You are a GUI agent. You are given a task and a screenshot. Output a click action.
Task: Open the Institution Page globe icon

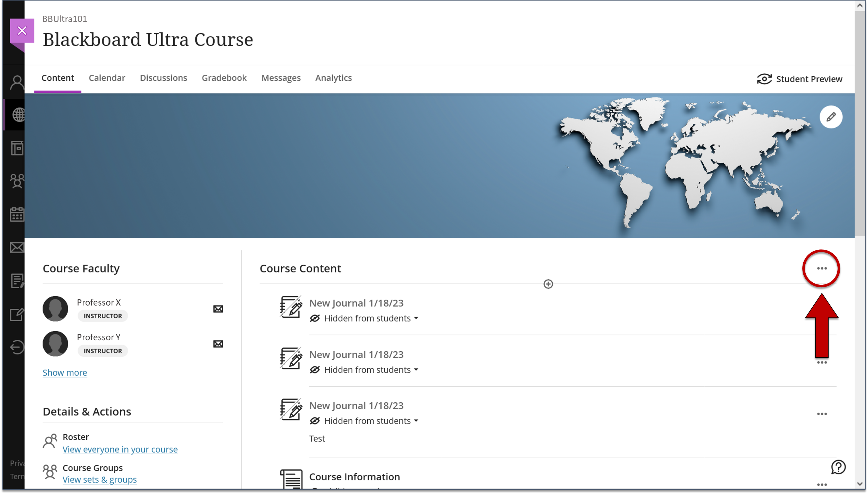tap(18, 115)
